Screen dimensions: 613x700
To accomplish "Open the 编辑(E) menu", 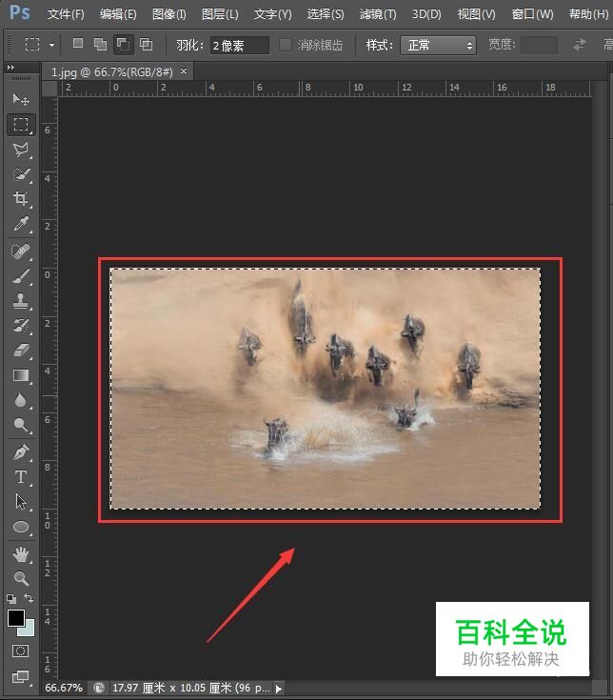I will [x=118, y=14].
